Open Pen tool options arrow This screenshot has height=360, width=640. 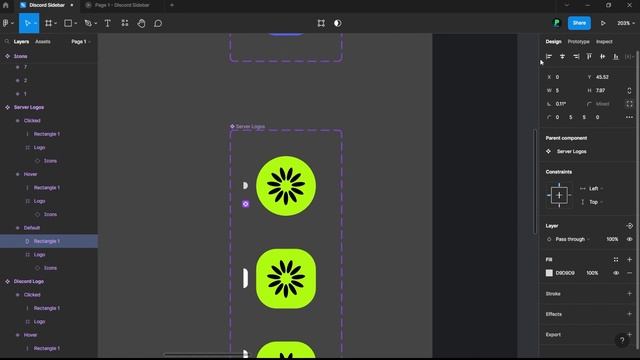pyautogui.click(x=96, y=23)
